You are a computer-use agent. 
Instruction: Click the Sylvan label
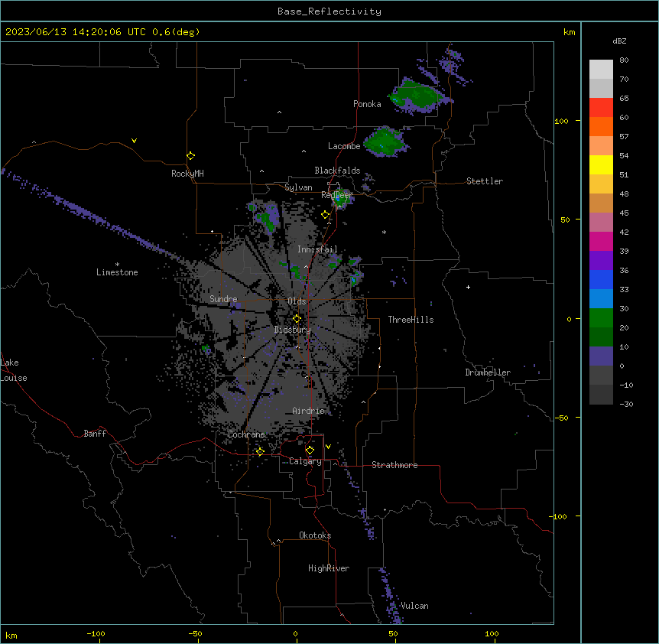(298, 187)
